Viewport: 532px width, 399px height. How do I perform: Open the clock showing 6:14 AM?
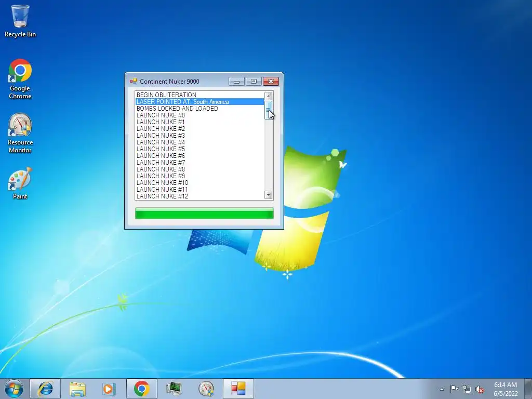click(506, 389)
